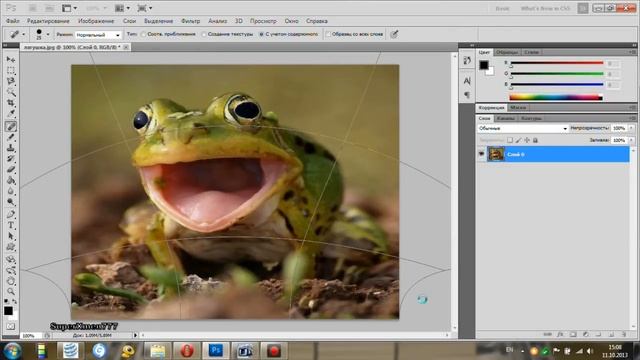Select the Type tool
The height and width of the screenshot is (360, 640).
pyautogui.click(x=11, y=225)
